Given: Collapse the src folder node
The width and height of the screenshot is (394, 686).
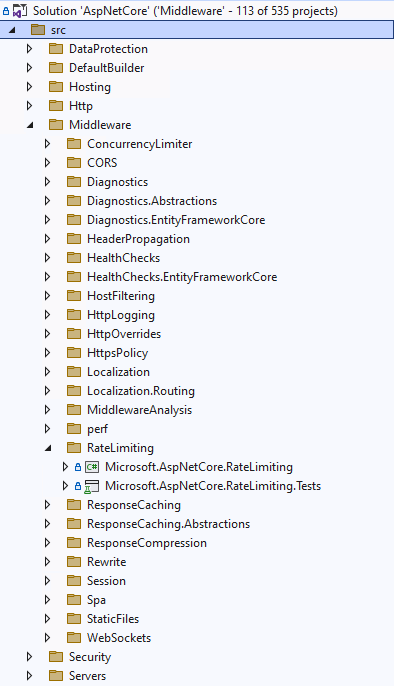Looking at the screenshot, I should pos(12,30).
